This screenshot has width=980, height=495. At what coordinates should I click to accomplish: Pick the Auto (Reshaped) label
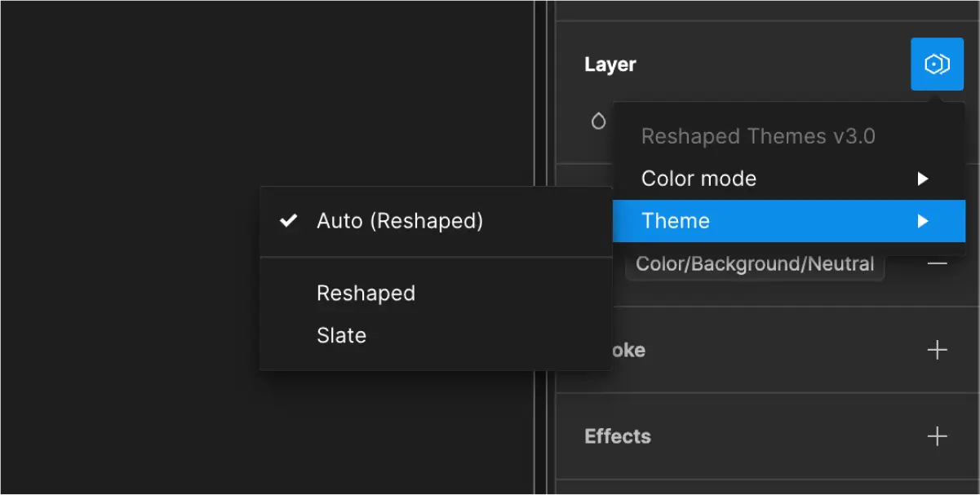400,221
